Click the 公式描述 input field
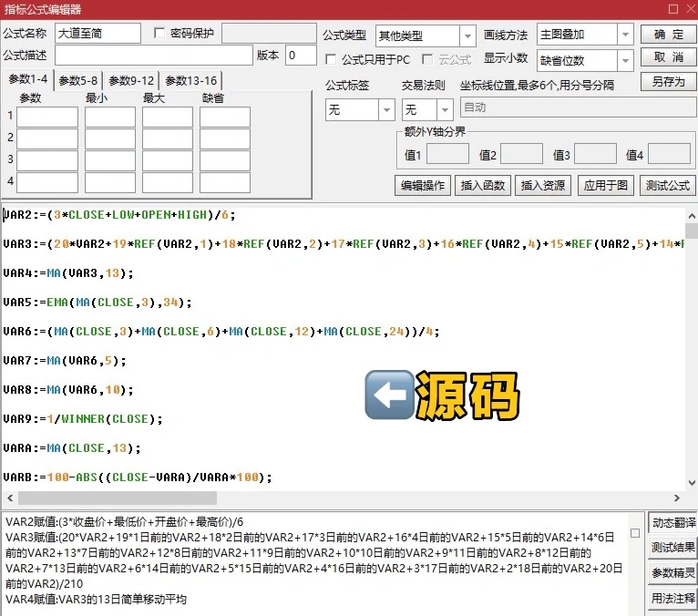 point(154,56)
